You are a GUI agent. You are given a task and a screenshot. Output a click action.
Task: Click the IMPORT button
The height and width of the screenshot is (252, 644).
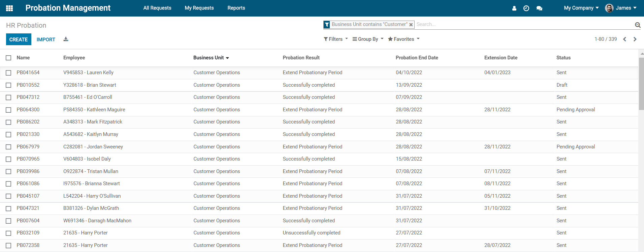pos(46,39)
